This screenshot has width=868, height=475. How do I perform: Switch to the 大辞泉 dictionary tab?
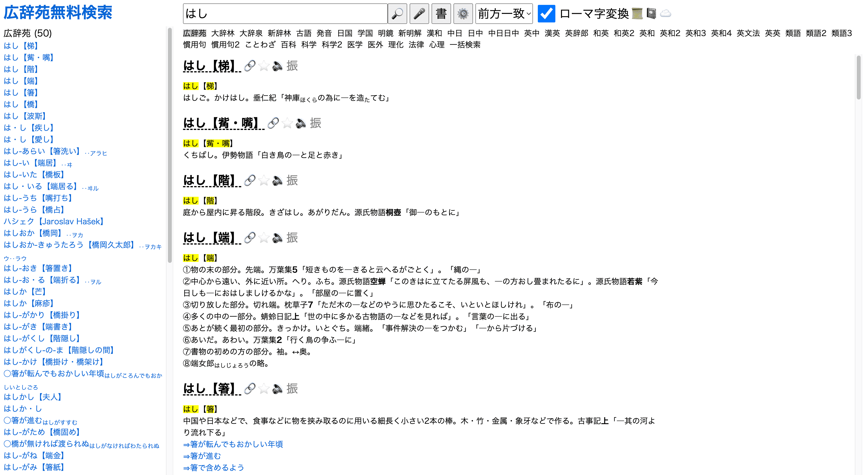[251, 33]
